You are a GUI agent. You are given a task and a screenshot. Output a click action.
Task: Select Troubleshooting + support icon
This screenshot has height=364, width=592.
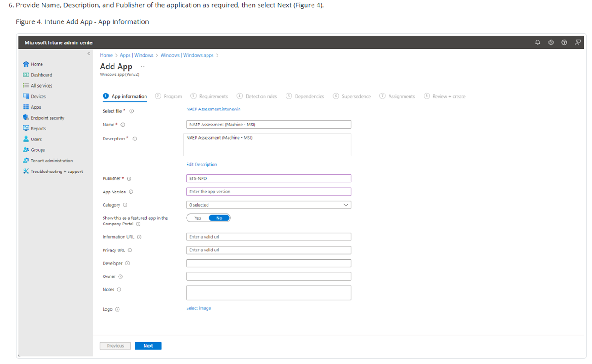pos(26,172)
